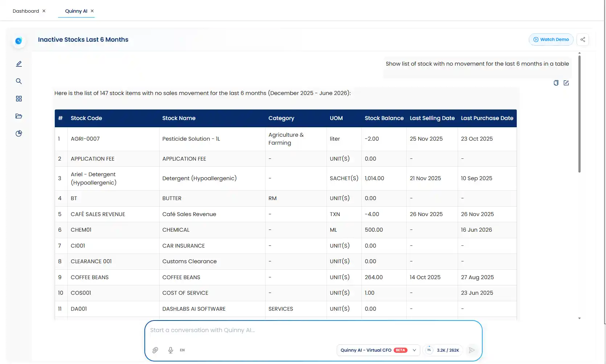606x364 pixels.
Task: Open the pie chart reports icon
Action: [x=19, y=133]
